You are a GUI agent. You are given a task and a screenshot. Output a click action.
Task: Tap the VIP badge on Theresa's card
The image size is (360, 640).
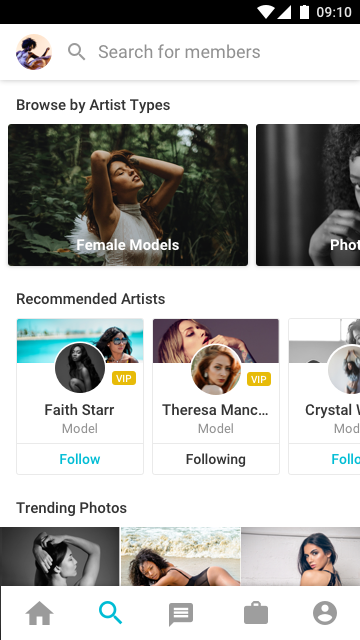[259, 379]
